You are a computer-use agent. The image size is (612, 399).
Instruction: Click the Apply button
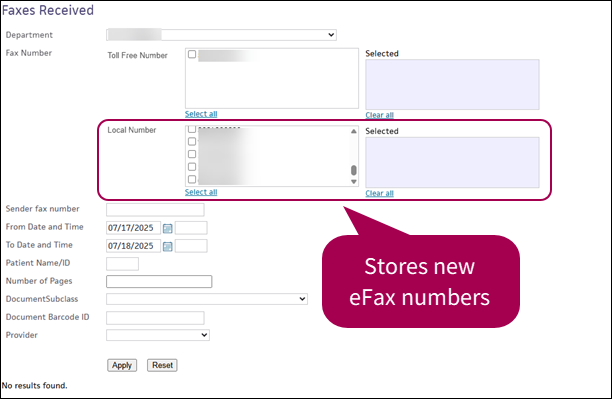coord(122,365)
